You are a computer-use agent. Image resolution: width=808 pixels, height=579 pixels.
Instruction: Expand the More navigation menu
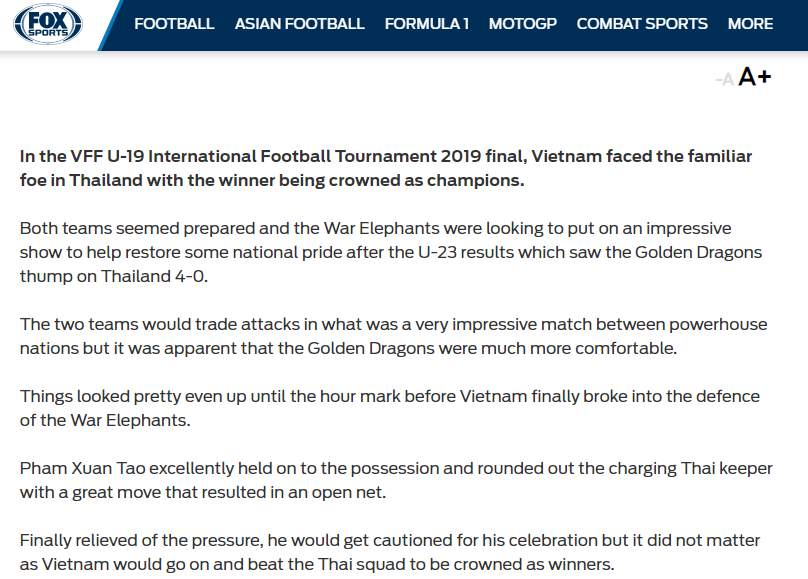(x=750, y=24)
